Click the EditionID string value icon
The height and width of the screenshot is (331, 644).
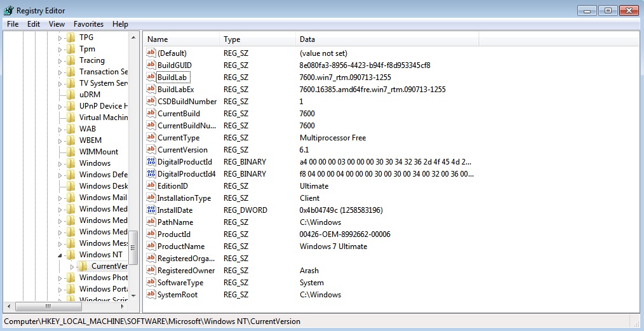pos(151,186)
